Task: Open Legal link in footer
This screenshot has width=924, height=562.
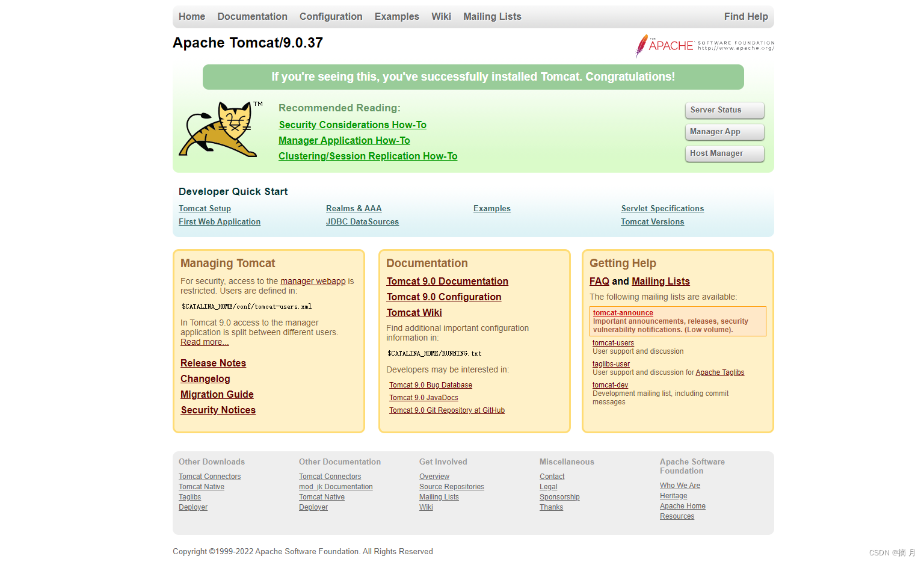Action: (x=549, y=487)
